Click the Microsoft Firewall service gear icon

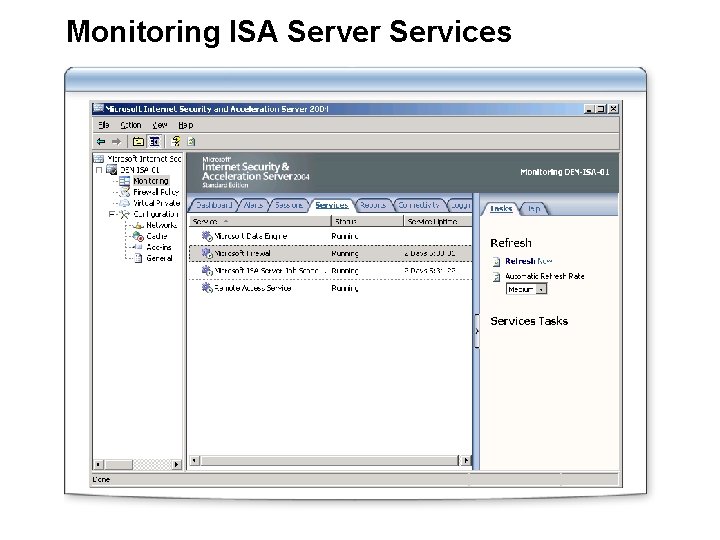207,253
